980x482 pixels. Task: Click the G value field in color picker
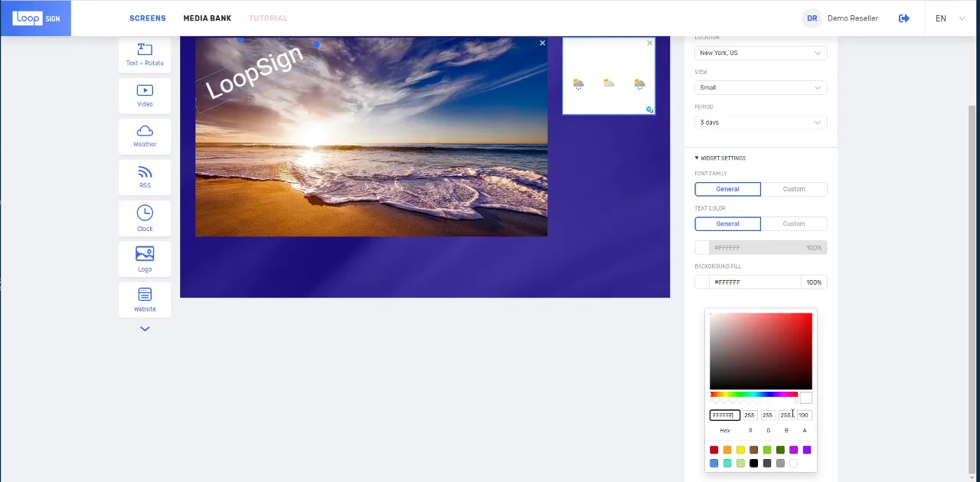[x=768, y=415]
